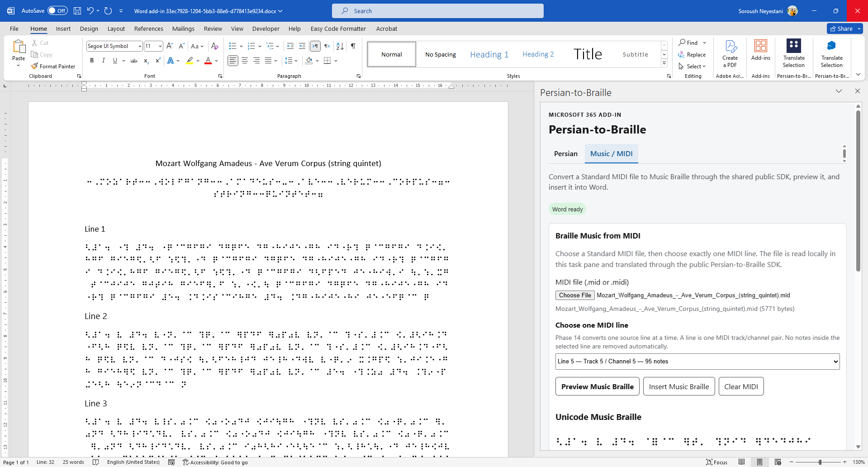Open the Add-ins gallery
The width and height of the screenshot is (868, 467).
pyautogui.click(x=761, y=50)
